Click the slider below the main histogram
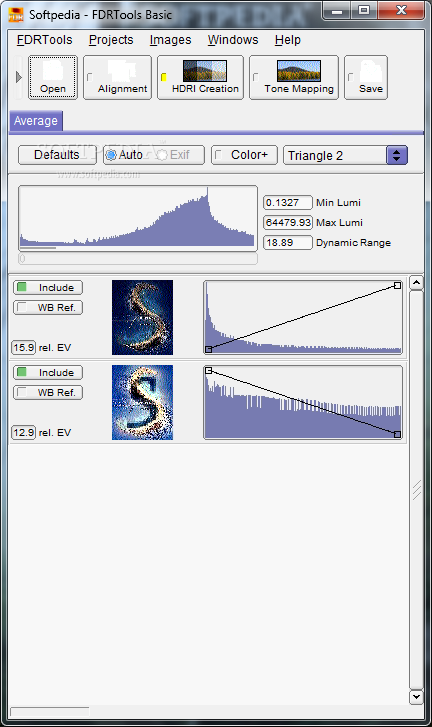 138,259
